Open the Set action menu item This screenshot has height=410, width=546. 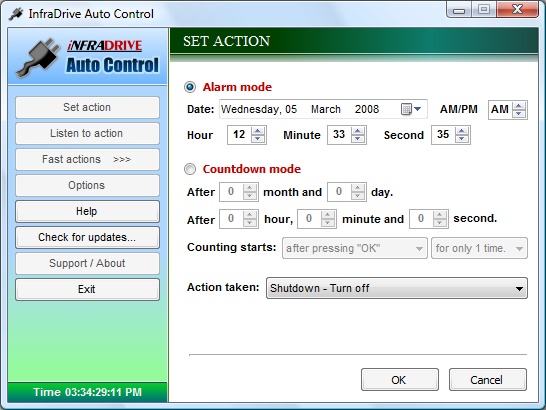tap(87, 107)
